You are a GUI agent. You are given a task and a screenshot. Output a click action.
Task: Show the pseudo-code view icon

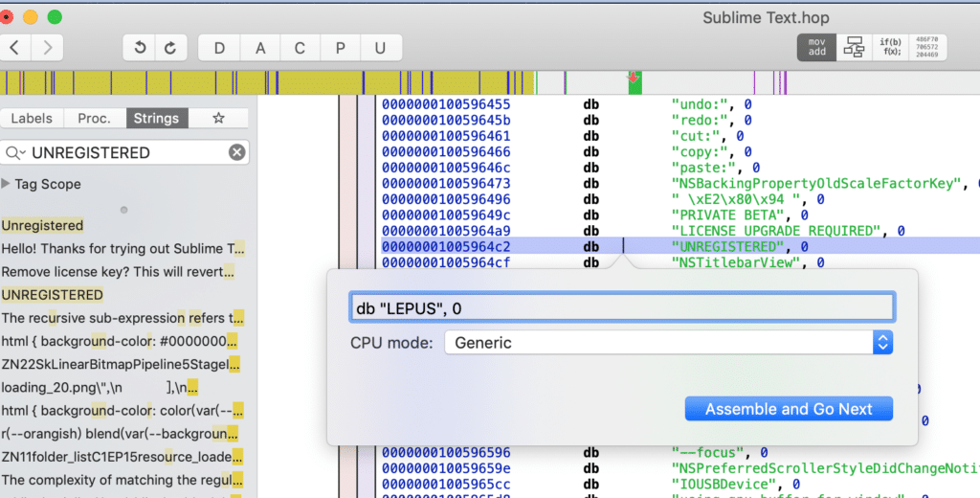[x=891, y=48]
